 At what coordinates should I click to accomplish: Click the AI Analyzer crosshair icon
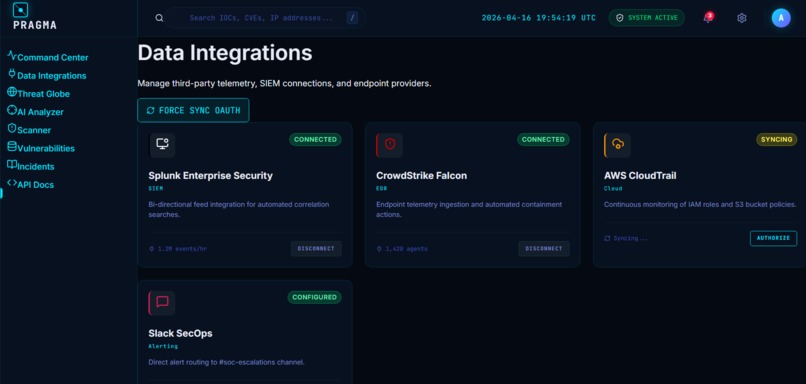[x=12, y=110]
